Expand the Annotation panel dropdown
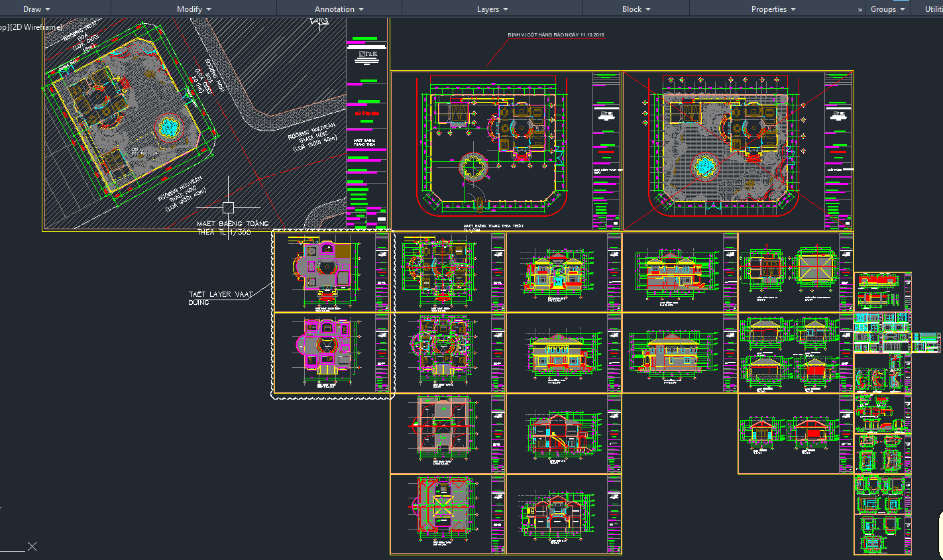The height and width of the screenshot is (560, 943). (x=339, y=9)
